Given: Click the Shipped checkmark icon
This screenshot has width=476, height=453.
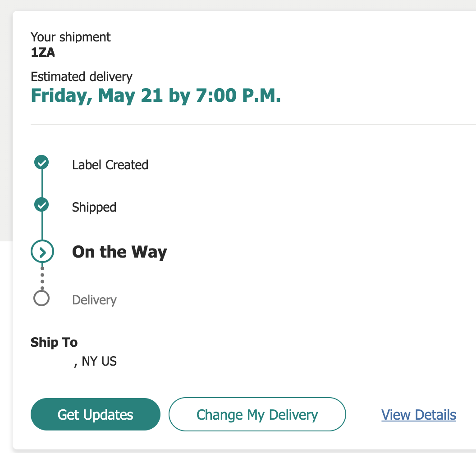Looking at the screenshot, I should (x=42, y=205).
